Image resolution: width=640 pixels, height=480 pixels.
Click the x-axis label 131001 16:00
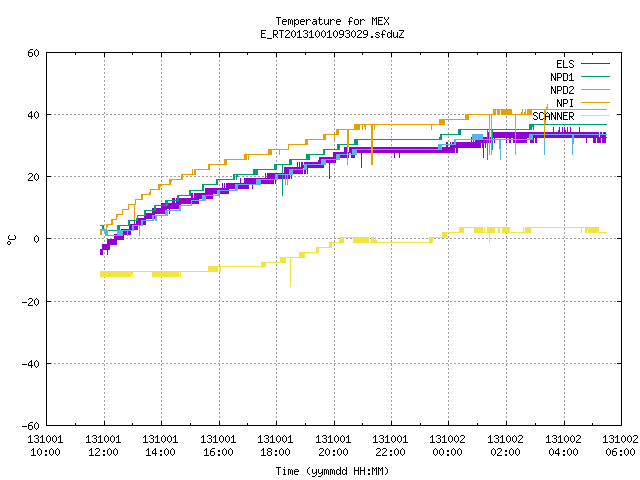click(x=218, y=446)
